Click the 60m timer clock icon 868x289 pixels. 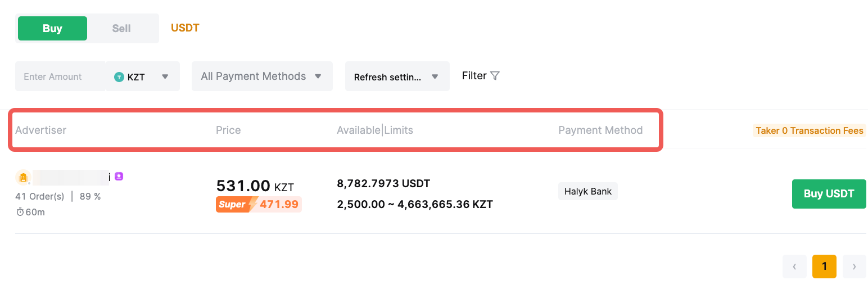click(x=20, y=212)
